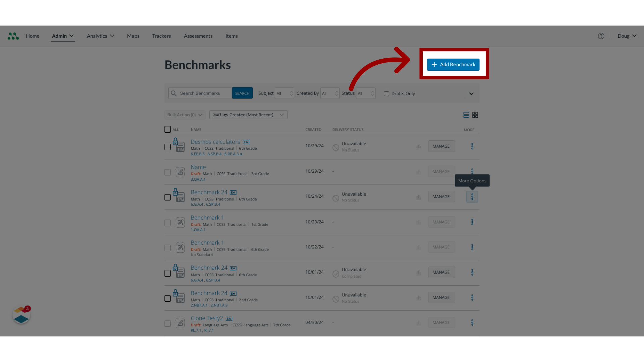Toggle the ALL select checkbox
644x362 pixels.
coord(168,129)
